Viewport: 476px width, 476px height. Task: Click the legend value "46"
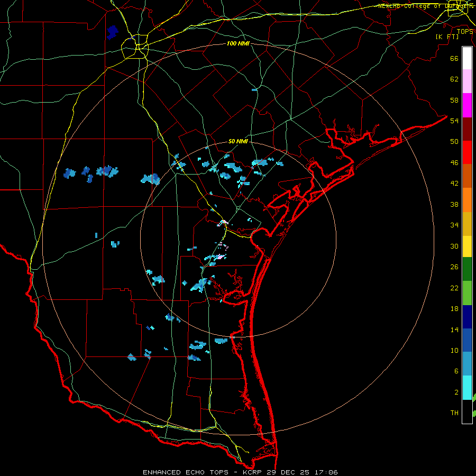point(454,163)
